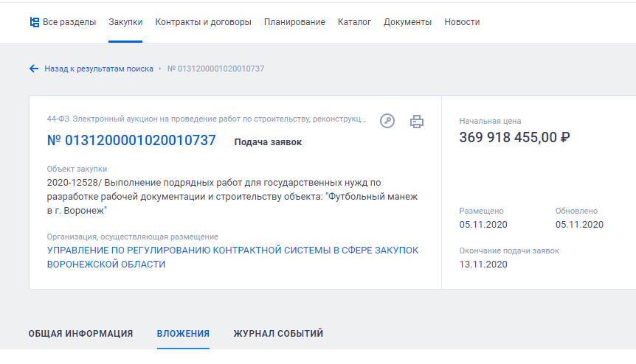Go to Контракты и договоры section
636x364 pixels.
203,22
